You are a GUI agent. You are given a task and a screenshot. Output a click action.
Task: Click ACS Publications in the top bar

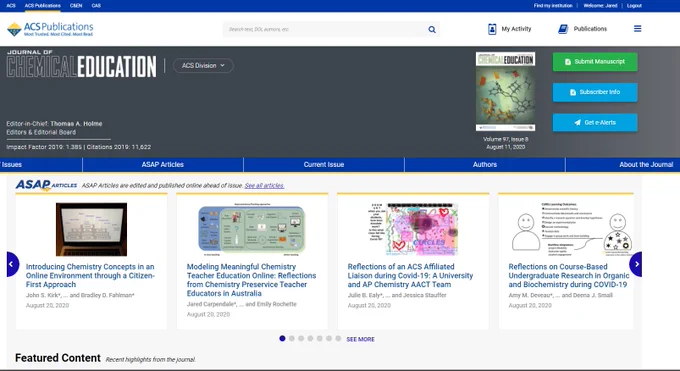pyautogui.click(x=42, y=6)
